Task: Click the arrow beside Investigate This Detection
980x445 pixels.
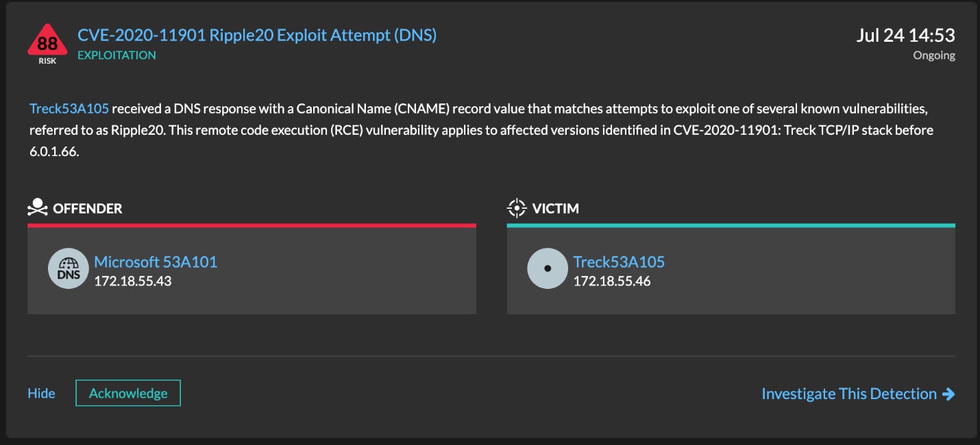Action: click(948, 394)
